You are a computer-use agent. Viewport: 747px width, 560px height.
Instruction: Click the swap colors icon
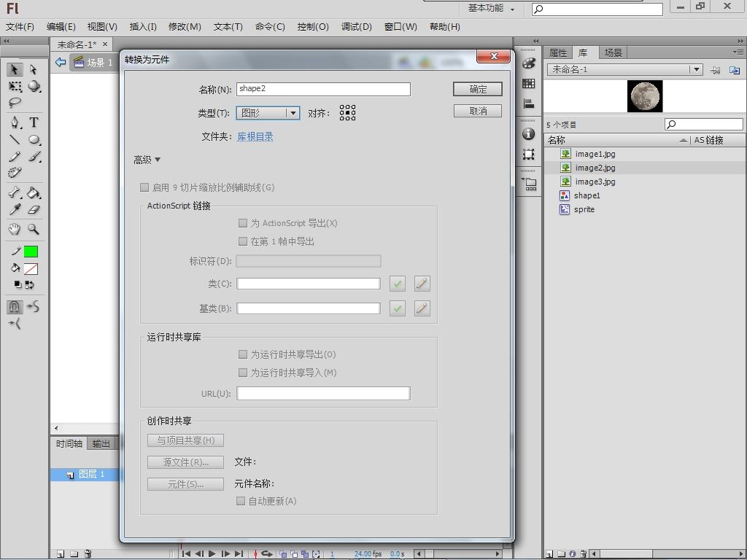coord(29,285)
